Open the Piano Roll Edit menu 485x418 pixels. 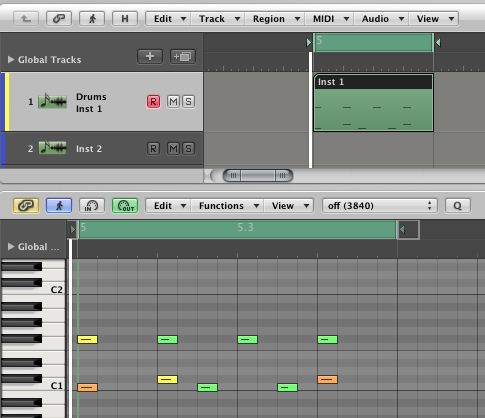click(169, 206)
